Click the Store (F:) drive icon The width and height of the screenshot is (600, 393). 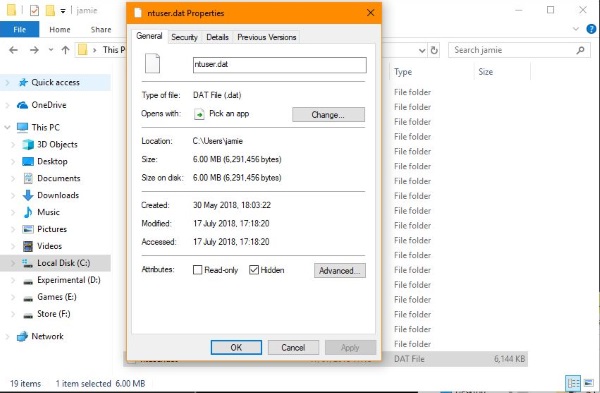(28, 315)
